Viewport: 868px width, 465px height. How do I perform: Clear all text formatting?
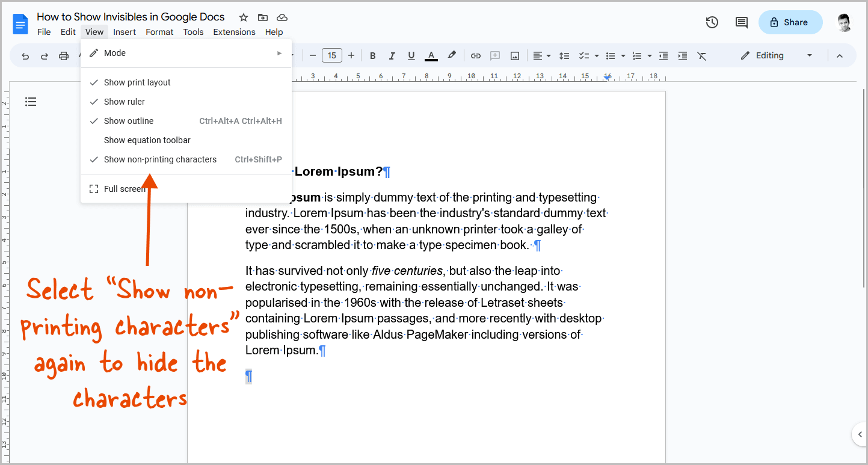[x=701, y=55]
